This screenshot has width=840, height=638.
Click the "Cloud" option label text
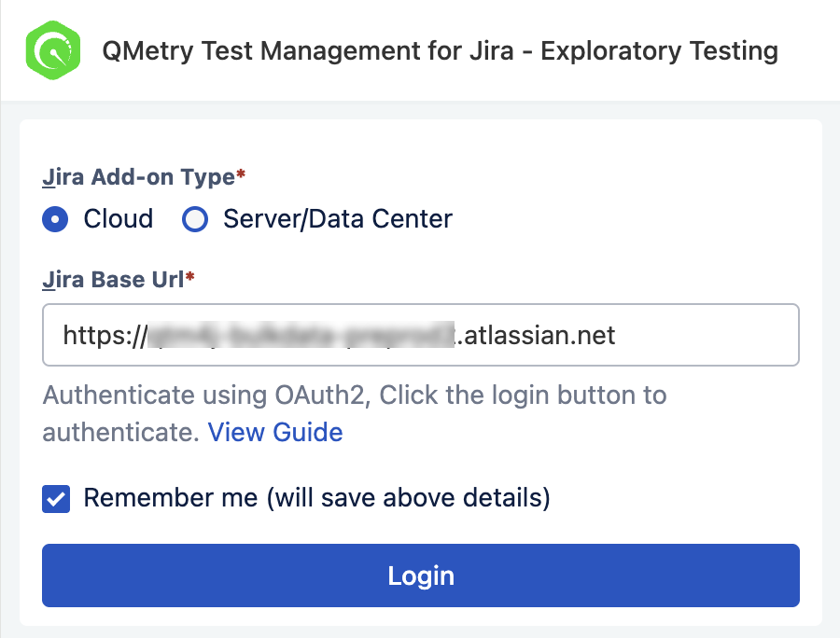[119, 219]
